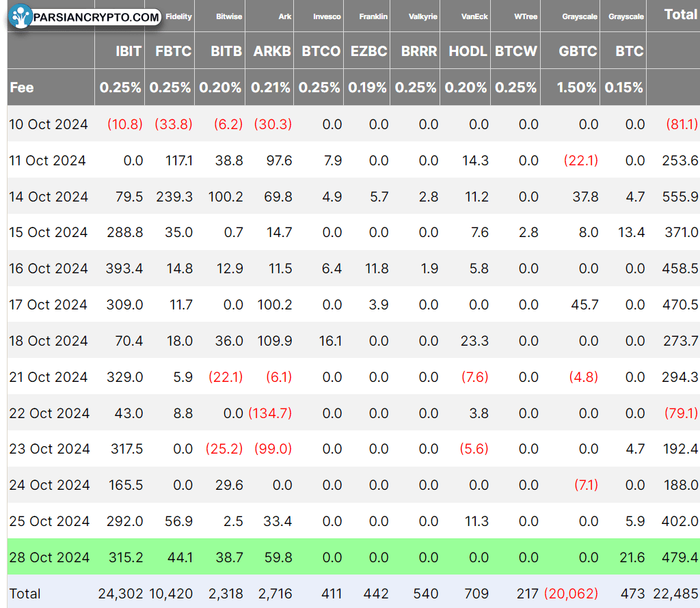The image size is (700, 608).
Task: Select the Total column header
Action: pyautogui.click(x=680, y=15)
